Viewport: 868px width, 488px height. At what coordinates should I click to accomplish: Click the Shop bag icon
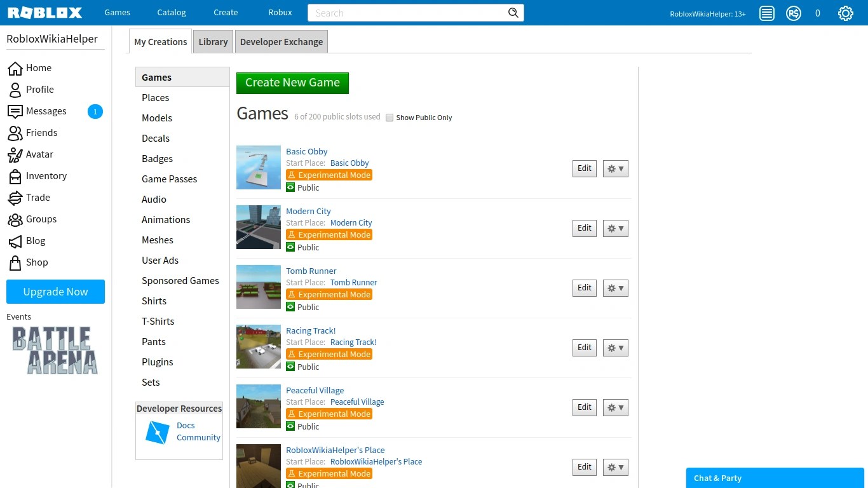pos(15,262)
